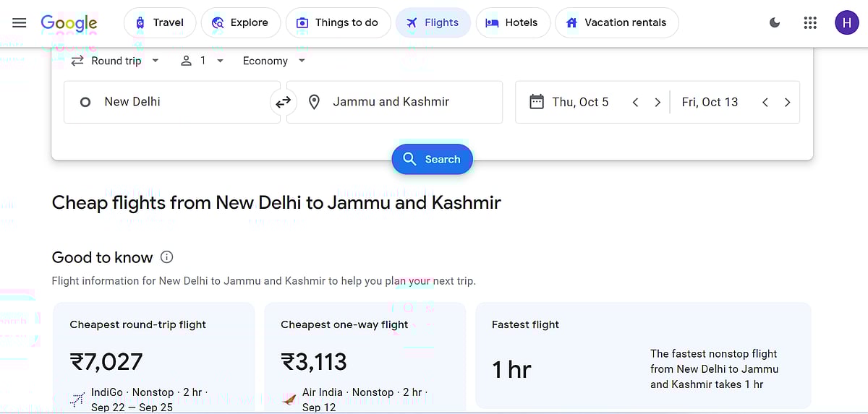Go to previous departure date

(x=635, y=102)
